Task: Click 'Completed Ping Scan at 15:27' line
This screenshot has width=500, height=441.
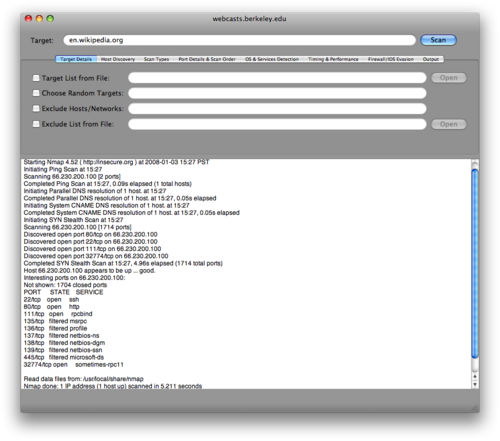Action: coord(108,184)
